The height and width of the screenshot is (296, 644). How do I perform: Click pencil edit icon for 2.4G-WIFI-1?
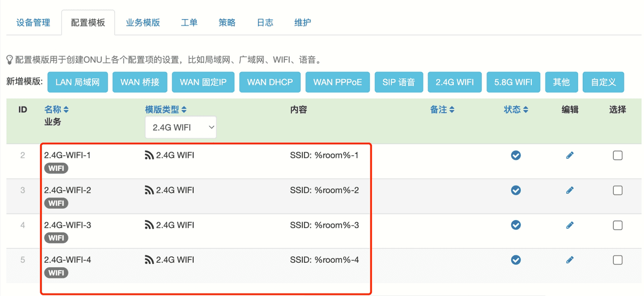570,156
